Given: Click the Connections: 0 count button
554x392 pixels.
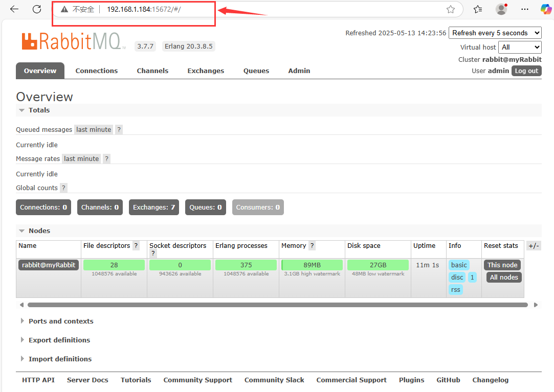Looking at the screenshot, I should 43,207.
